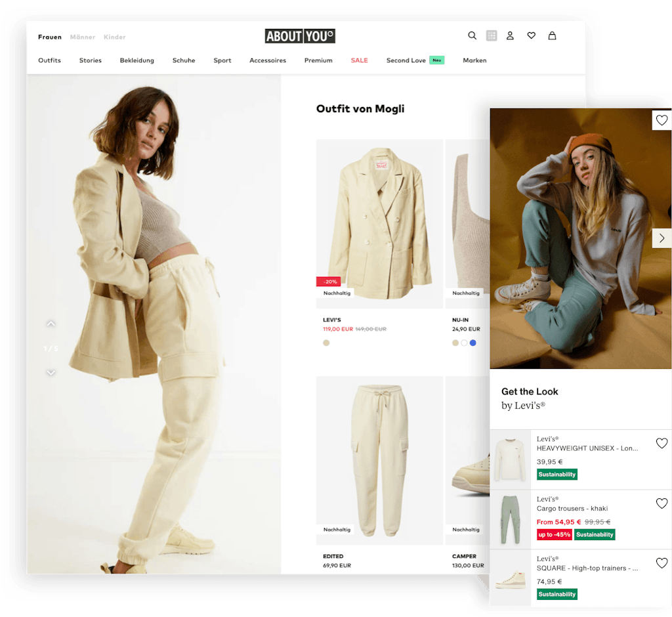Switch to the Kinder section
Screen dimensions: 672x617
coord(114,37)
